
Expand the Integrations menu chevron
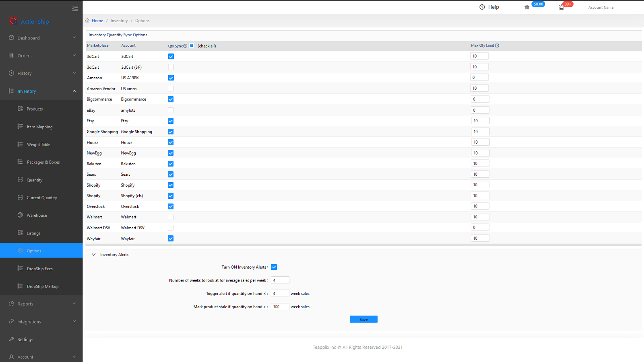point(74,321)
